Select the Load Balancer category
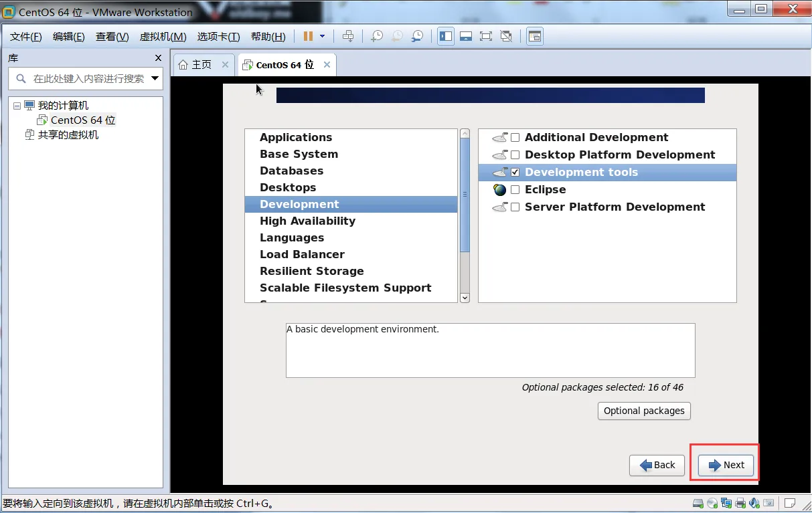This screenshot has width=812, height=513. click(351, 254)
